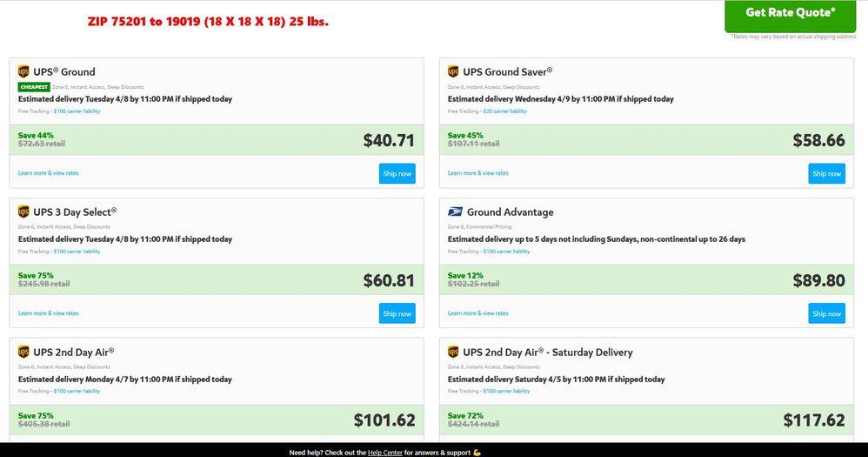
Task: Click Save 12% text on Ground Advantage
Action: point(465,275)
